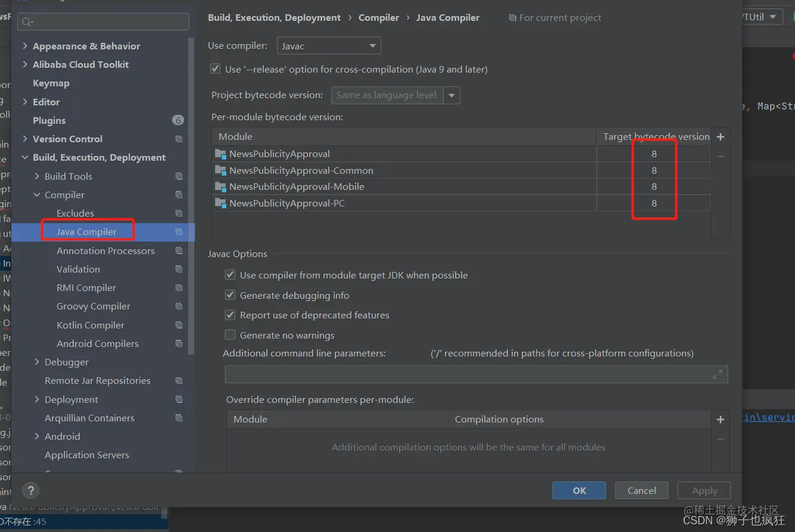Remove module with minus in bytecode table
795x532 pixels.
721,157
